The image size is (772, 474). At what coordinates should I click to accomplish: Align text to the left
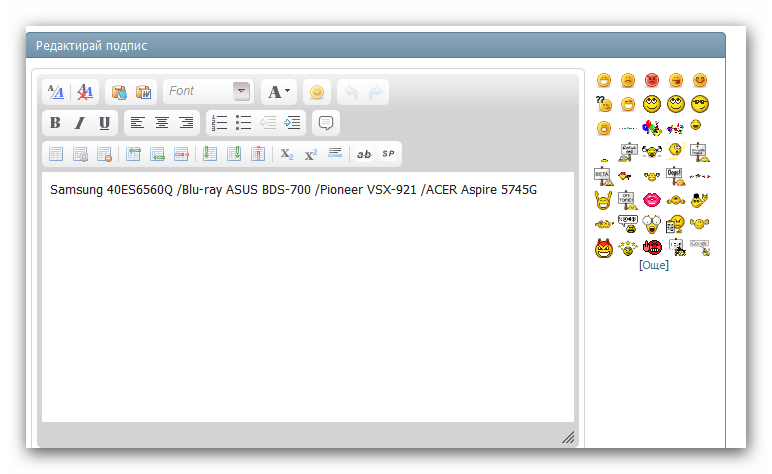[x=137, y=123]
